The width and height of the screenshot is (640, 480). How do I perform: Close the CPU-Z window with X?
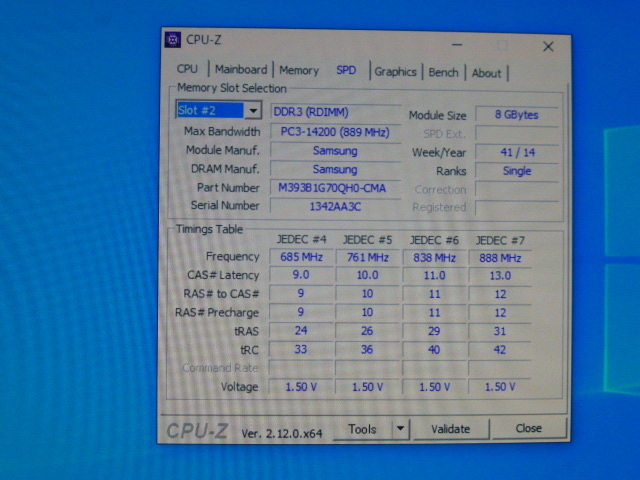point(548,46)
